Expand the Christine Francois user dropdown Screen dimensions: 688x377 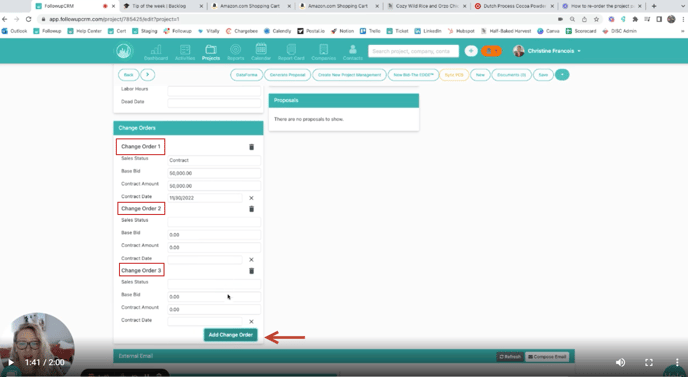(548, 51)
